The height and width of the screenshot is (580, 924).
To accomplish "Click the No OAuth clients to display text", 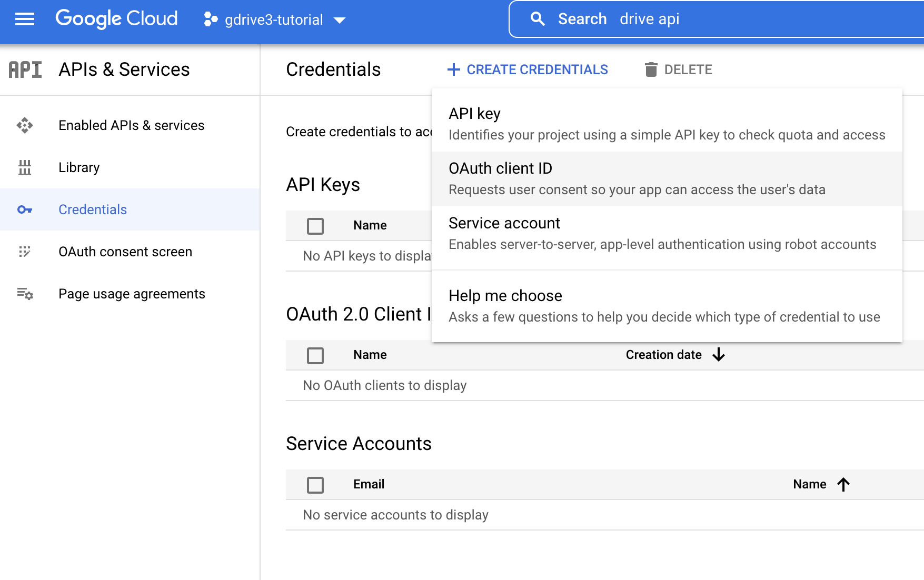I will click(384, 385).
